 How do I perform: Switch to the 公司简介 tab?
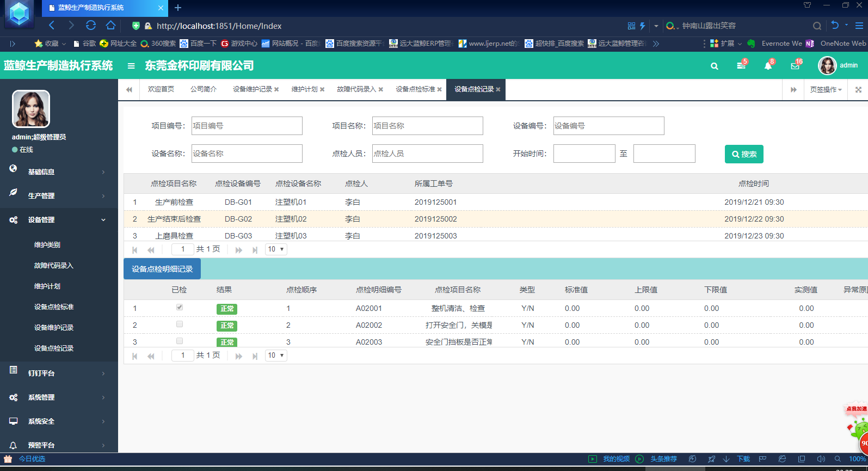[x=204, y=89]
